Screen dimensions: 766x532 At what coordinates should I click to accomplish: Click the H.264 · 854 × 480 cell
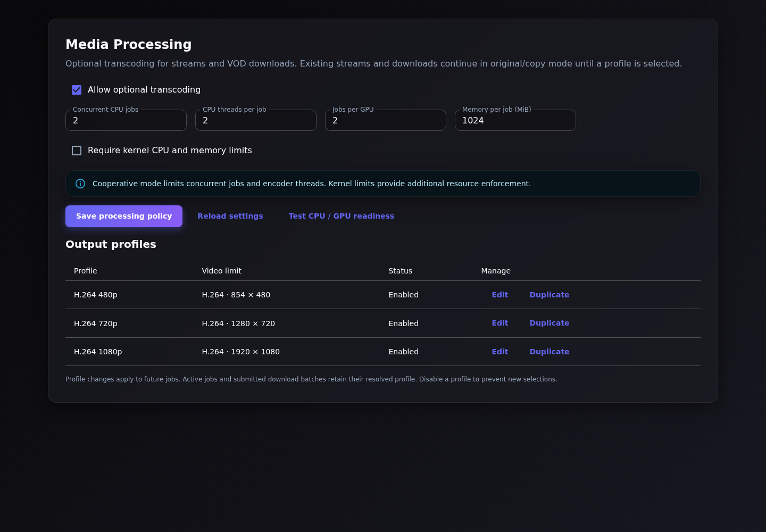tap(236, 295)
